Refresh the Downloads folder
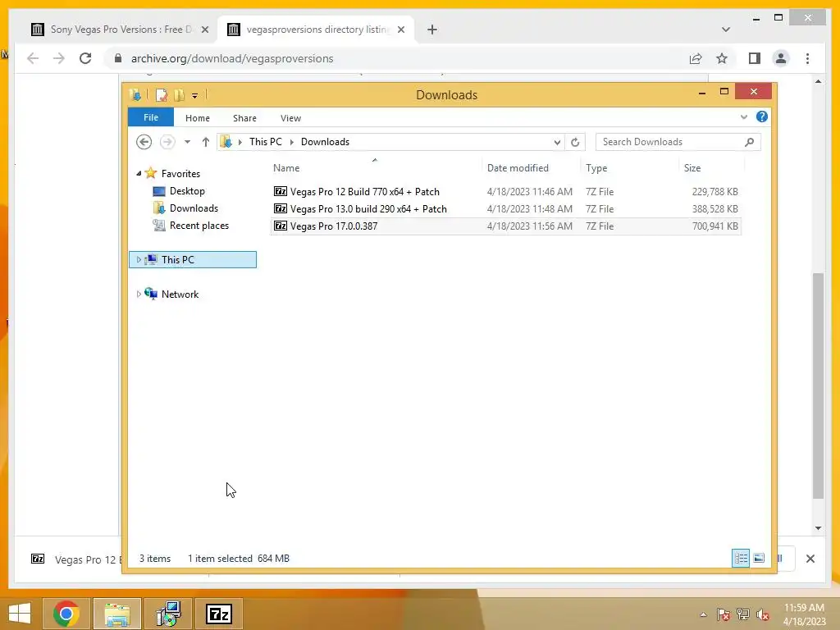 575,142
